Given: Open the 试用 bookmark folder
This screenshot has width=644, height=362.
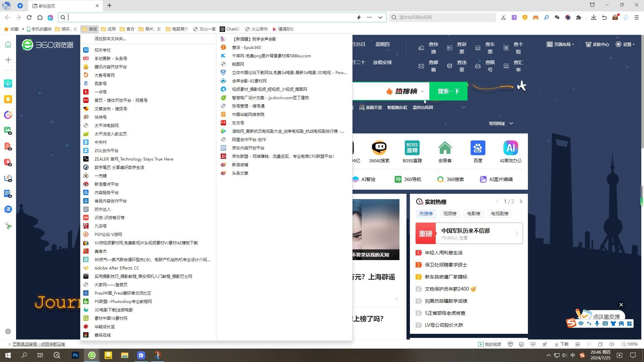Looking at the screenshot, I should click(108, 29).
